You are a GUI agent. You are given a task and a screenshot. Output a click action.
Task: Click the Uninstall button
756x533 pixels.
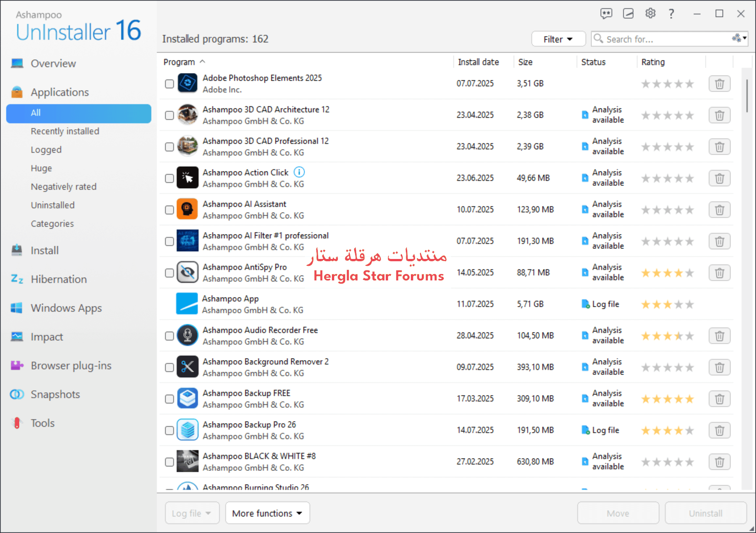point(706,513)
